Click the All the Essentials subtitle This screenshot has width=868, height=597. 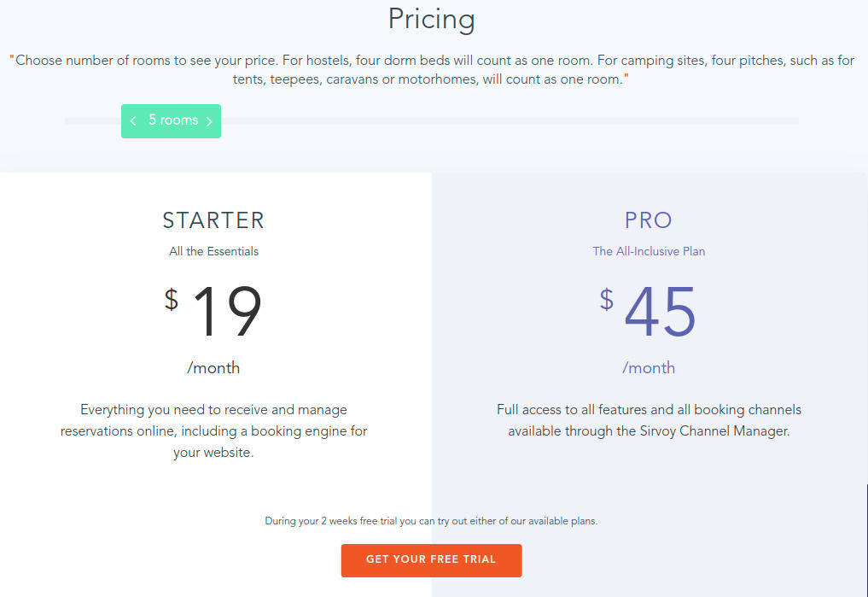[x=213, y=250]
